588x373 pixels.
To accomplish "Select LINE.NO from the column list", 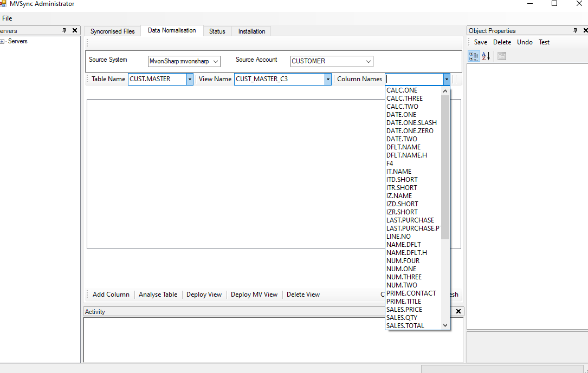I will coord(413,237).
